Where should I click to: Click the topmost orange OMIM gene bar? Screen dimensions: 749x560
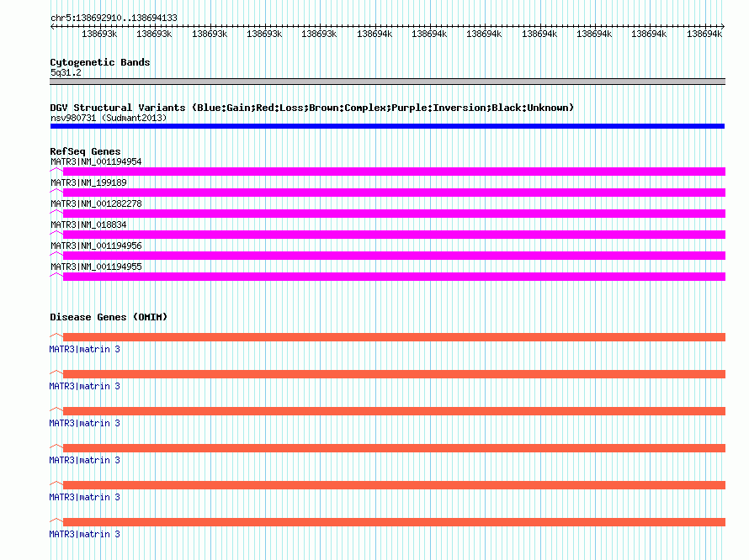point(394,337)
